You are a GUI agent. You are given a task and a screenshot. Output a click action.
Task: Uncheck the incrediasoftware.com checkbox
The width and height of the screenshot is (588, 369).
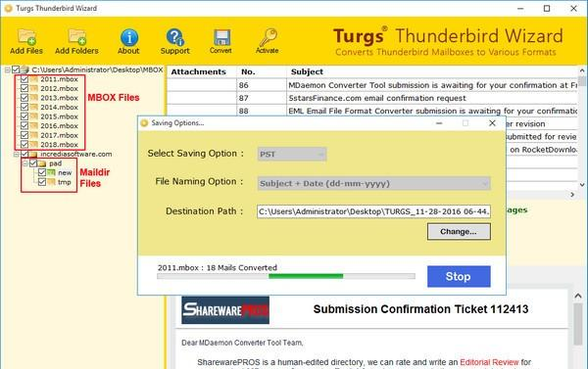(24, 154)
